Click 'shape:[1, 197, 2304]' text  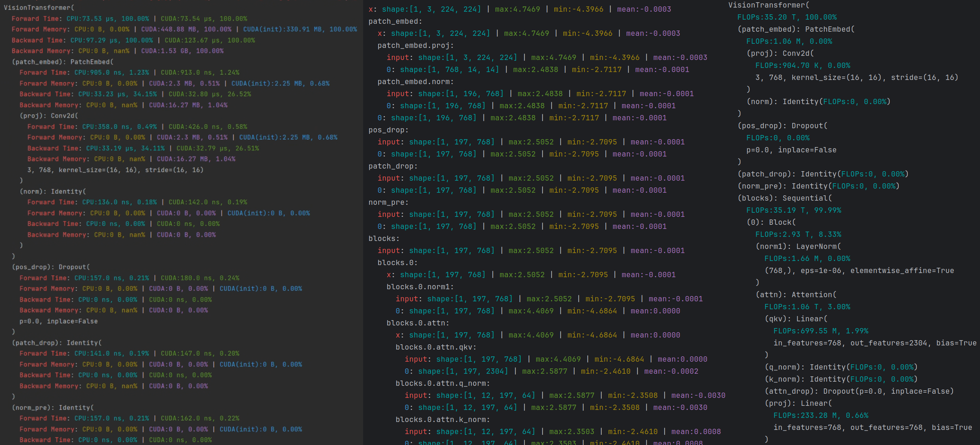coord(463,371)
